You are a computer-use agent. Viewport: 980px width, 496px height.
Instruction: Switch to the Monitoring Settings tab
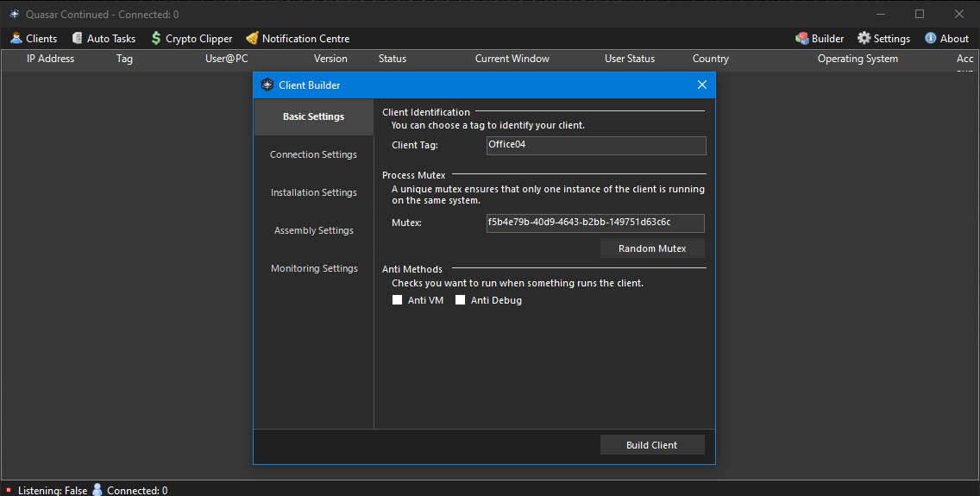click(x=314, y=268)
